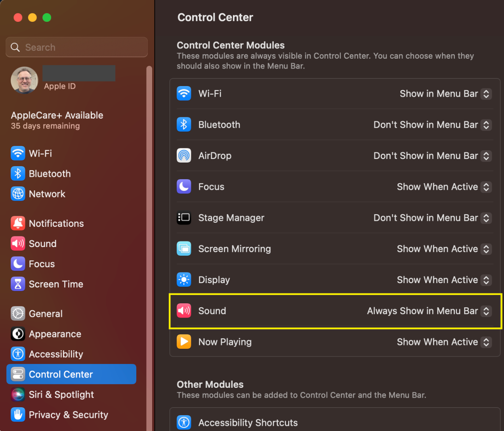This screenshot has height=431, width=504.
Task: Click the Notifications bell icon
Action: 18,223
